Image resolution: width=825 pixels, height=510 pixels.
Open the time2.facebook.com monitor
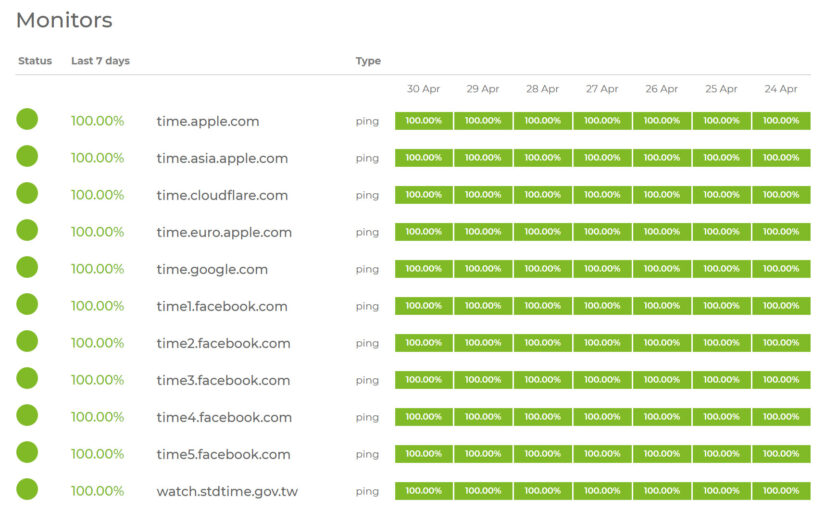tap(224, 343)
